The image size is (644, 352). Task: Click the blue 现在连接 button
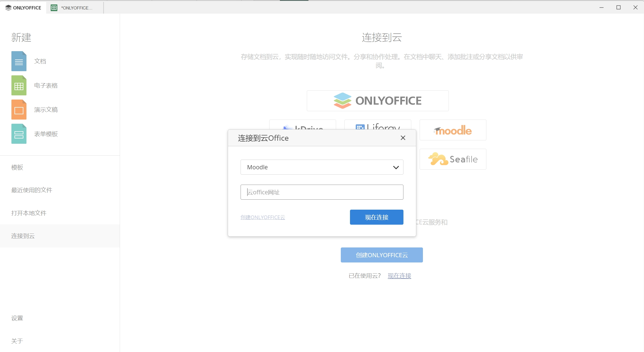(x=377, y=217)
